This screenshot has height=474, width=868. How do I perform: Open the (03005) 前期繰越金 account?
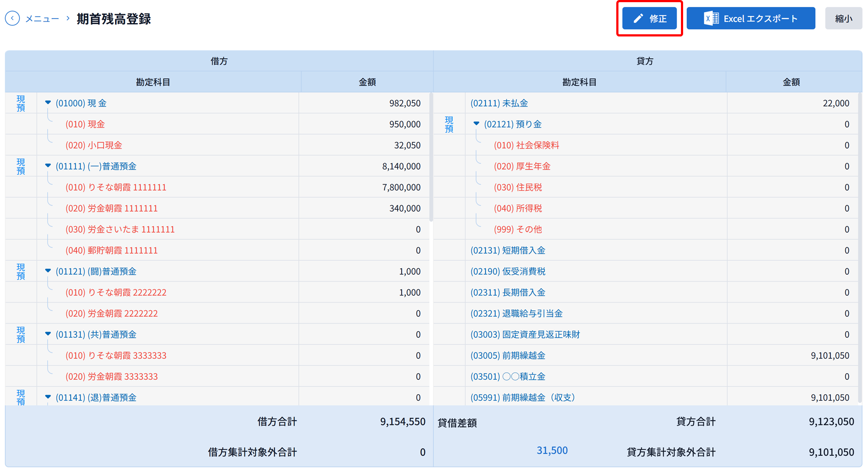508,355
